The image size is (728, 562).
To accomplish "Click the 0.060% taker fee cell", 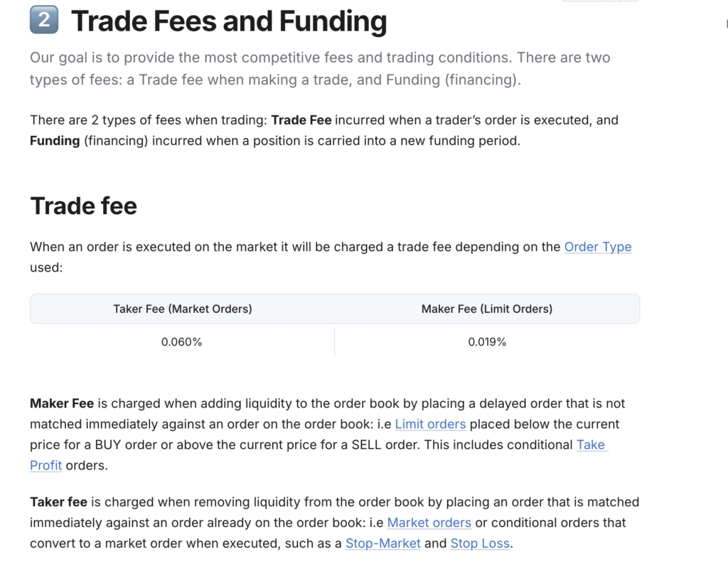I will click(182, 342).
